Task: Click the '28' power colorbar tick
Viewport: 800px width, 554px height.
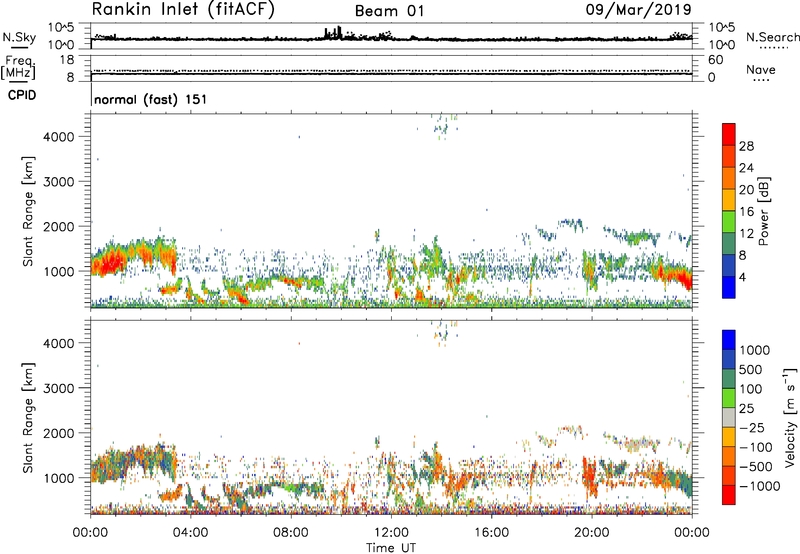Action: (x=746, y=146)
